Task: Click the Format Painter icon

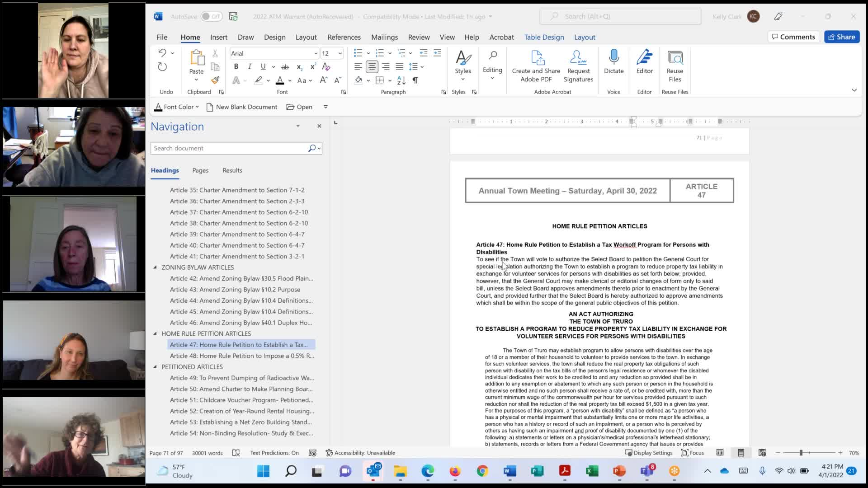Action: click(x=215, y=80)
